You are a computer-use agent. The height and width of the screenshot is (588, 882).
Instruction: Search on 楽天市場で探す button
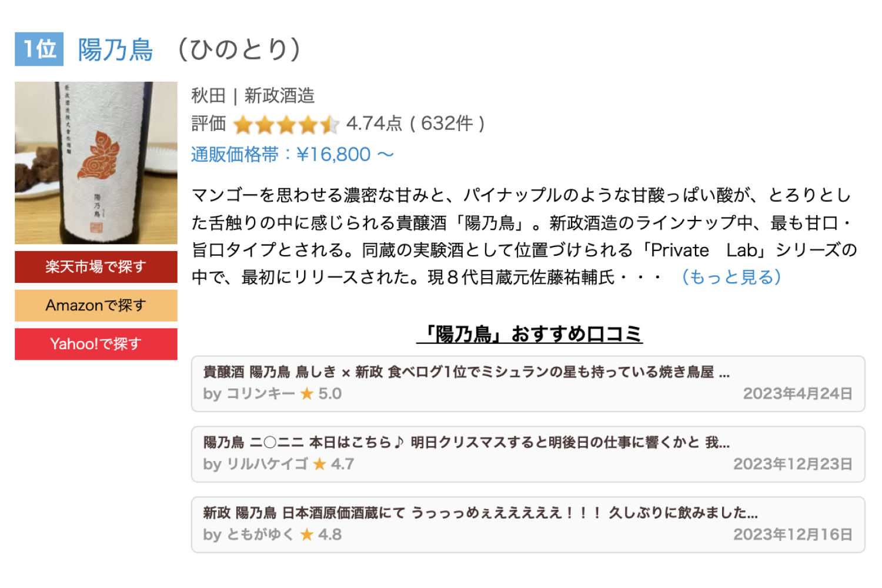click(x=96, y=267)
